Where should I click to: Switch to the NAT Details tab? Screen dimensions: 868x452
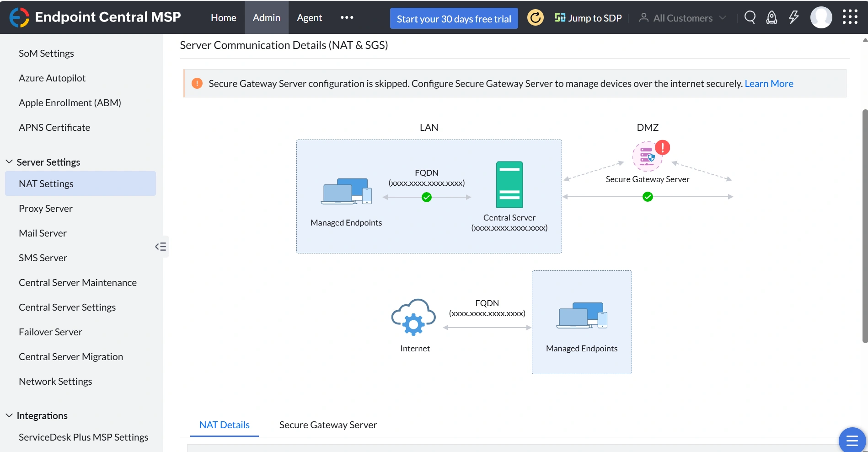pyautogui.click(x=225, y=425)
